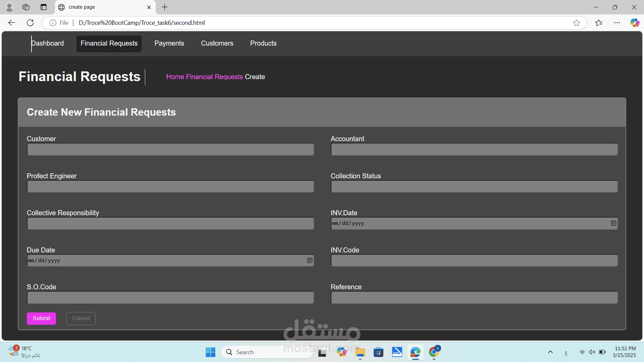Submit the financial request form
The height and width of the screenshot is (362, 644).
[41, 318]
